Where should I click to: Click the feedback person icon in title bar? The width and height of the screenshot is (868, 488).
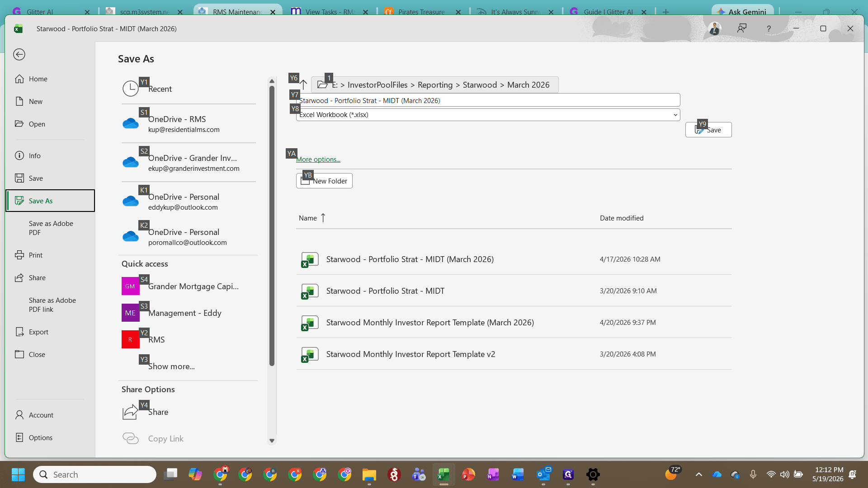pyautogui.click(x=742, y=28)
